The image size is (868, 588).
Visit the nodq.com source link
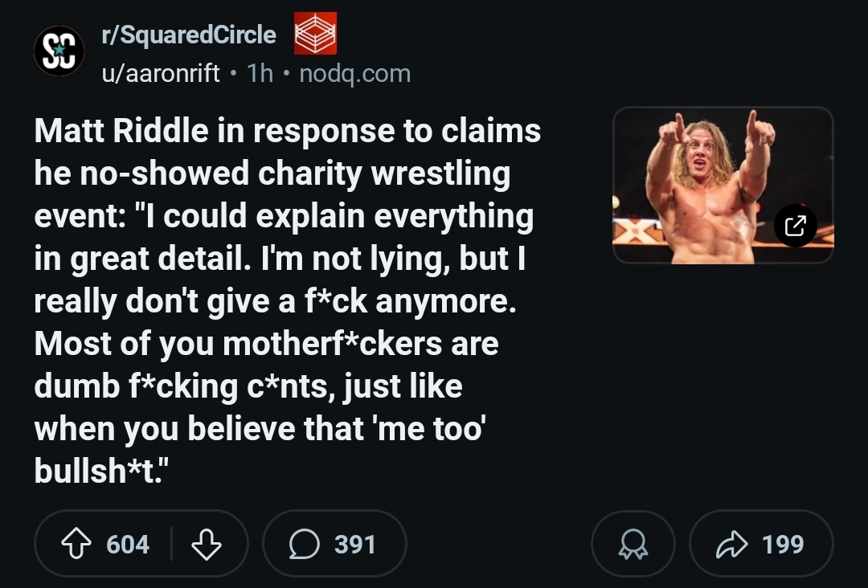[354, 73]
